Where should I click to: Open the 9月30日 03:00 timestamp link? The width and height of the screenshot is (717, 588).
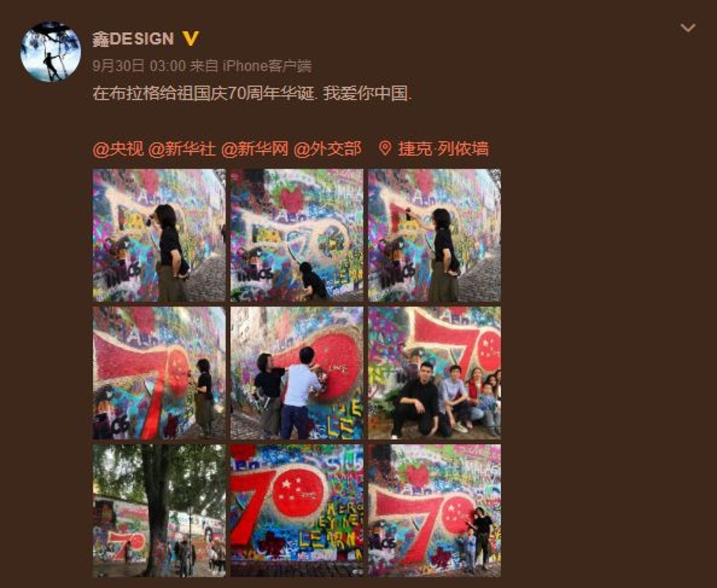click(x=139, y=66)
